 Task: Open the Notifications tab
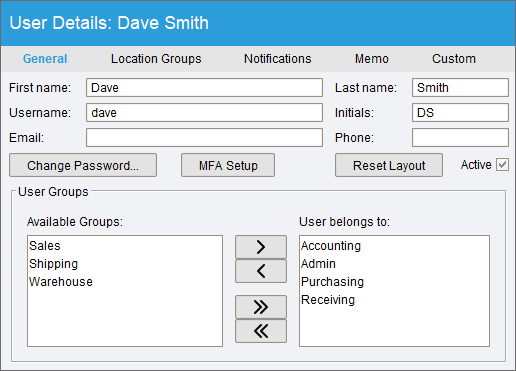tap(278, 59)
